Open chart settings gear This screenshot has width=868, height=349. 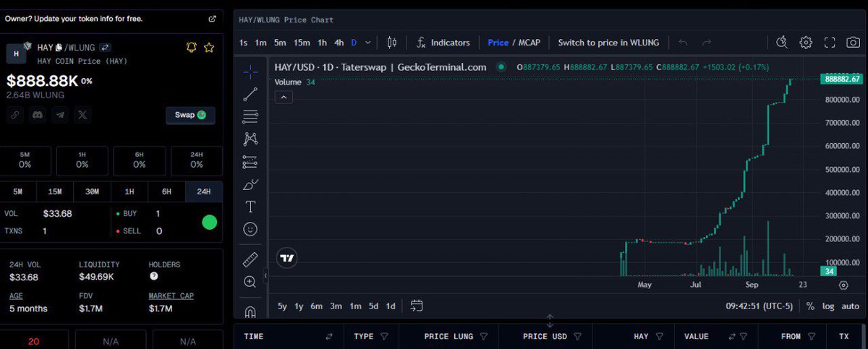tap(806, 43)
